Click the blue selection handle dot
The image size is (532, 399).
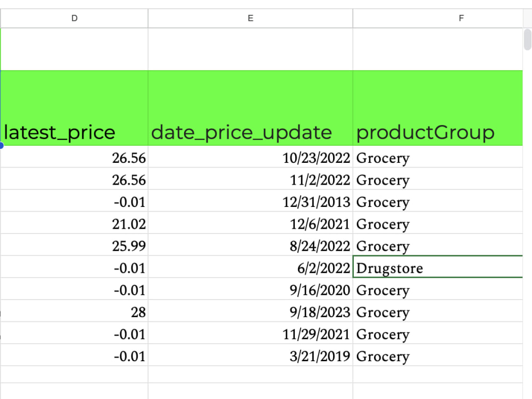click(x=1, y=146)
